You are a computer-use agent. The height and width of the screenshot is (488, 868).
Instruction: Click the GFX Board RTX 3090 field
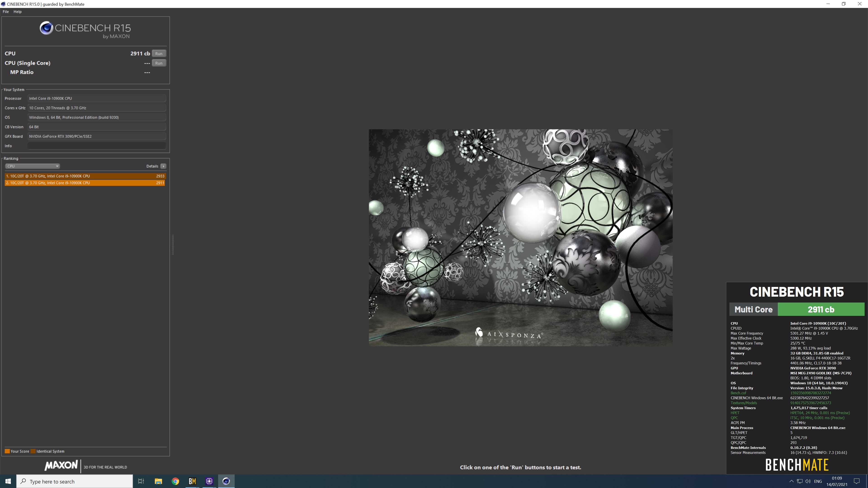click(97, 136)
